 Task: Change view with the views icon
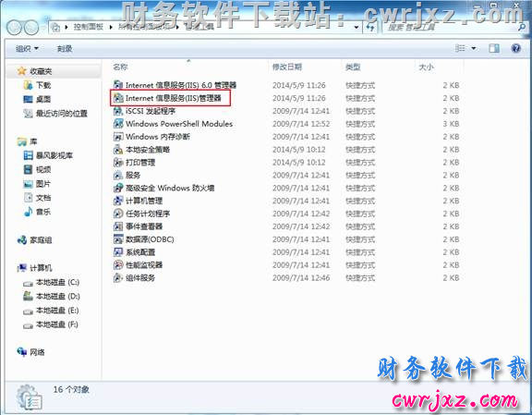pos(460,48)
